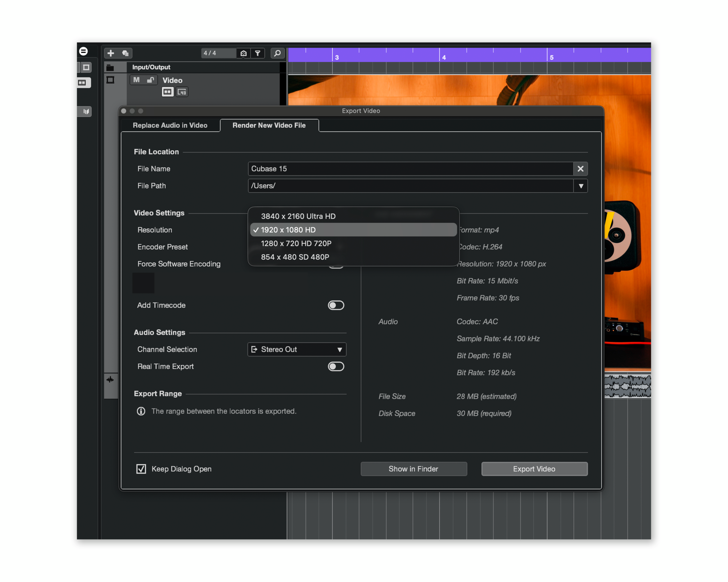
Task: Clear the File Name with X icon
Action: point(580,168)
